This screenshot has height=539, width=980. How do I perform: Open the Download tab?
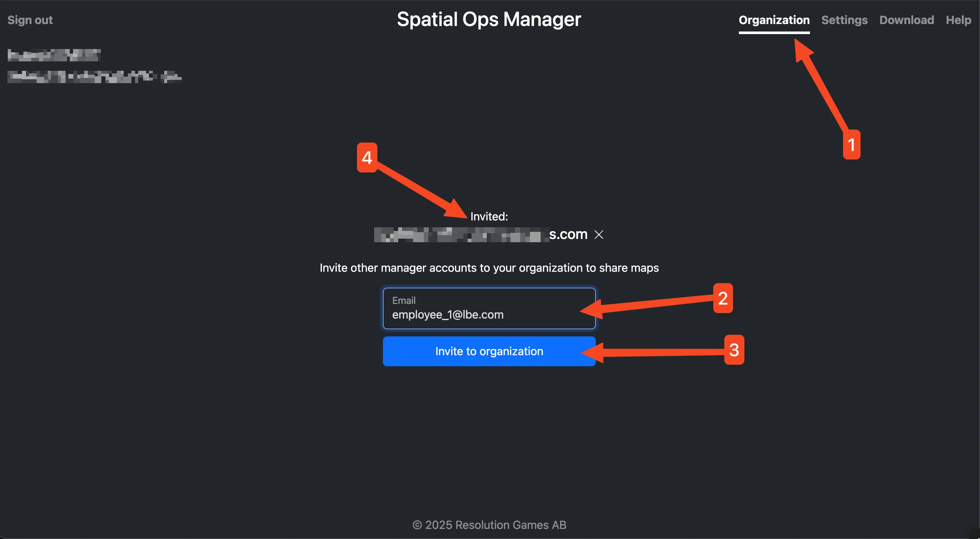[906, 20]
